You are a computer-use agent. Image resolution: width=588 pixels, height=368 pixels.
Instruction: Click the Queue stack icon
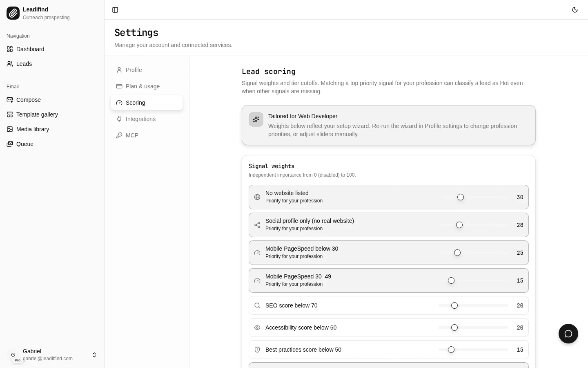pyautogui.click(x=10, y=144)
